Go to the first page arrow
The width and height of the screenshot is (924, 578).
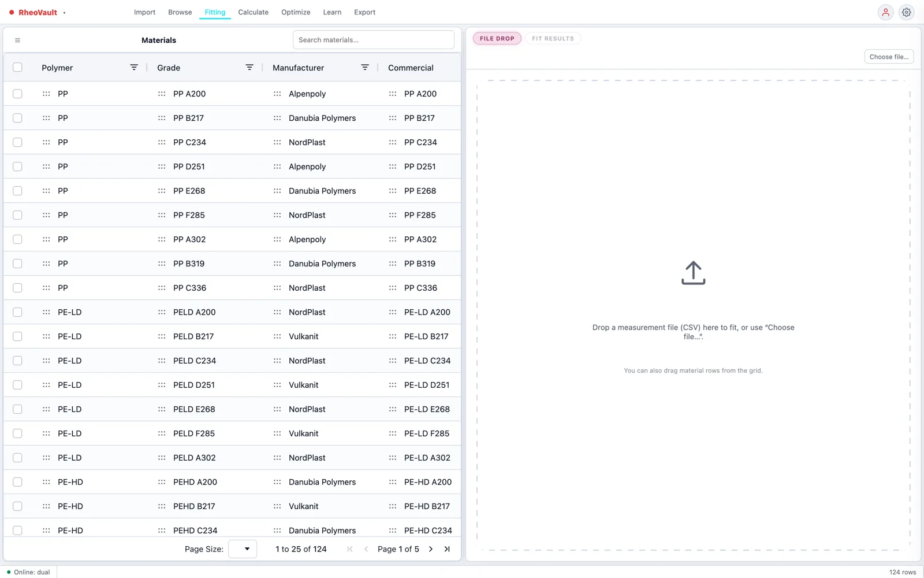350,549
